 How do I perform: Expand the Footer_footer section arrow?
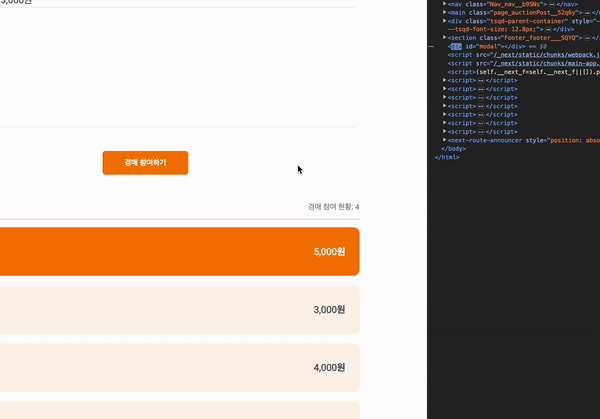(444, 37)
